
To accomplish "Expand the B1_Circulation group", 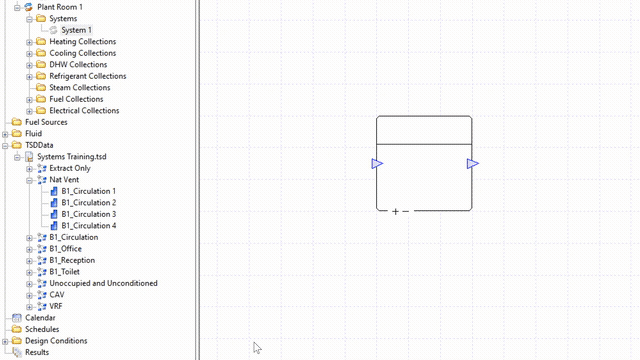I will (29, 238).
